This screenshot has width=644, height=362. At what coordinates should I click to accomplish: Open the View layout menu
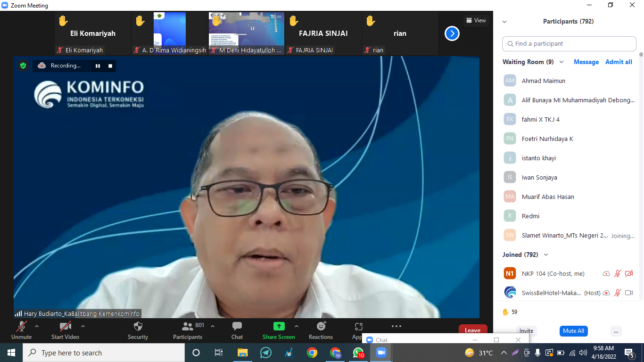coord(475,20)
